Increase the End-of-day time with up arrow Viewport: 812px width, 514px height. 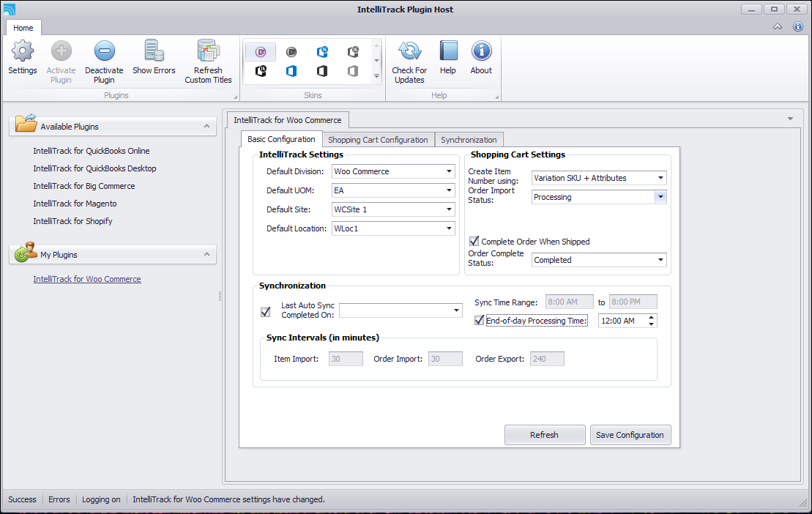pyautogui.click(x=651, y=317)
